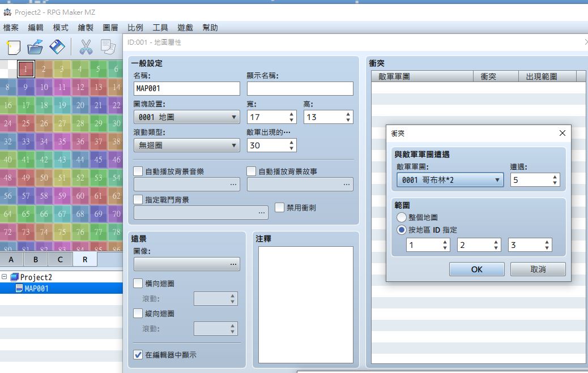Click the 高 height stepper
Image resolution: width=588 pixels, height=373 pixels.
[348, 117]
